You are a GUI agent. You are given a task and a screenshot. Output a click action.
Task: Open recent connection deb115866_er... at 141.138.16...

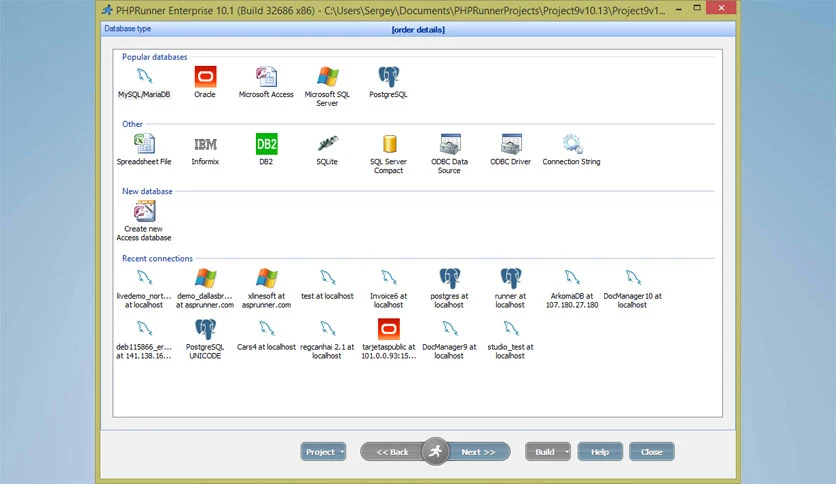(144, 340)
